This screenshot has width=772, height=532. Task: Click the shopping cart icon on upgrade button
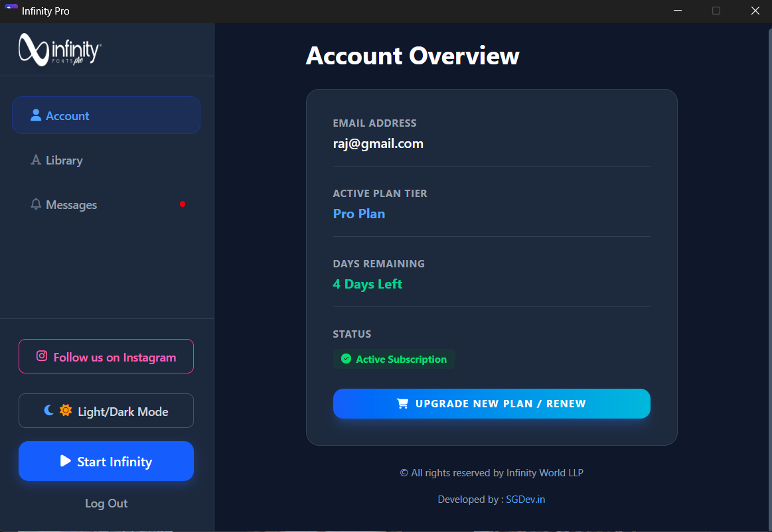coord(402,403)
